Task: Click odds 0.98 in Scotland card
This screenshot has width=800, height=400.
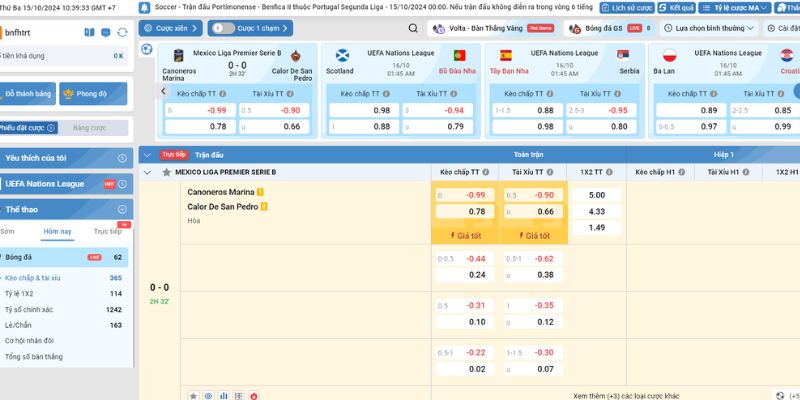Action: coord(364,110)
